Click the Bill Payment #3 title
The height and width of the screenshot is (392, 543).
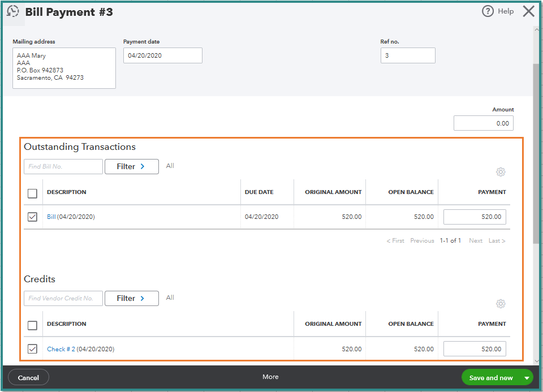(69, 12)
